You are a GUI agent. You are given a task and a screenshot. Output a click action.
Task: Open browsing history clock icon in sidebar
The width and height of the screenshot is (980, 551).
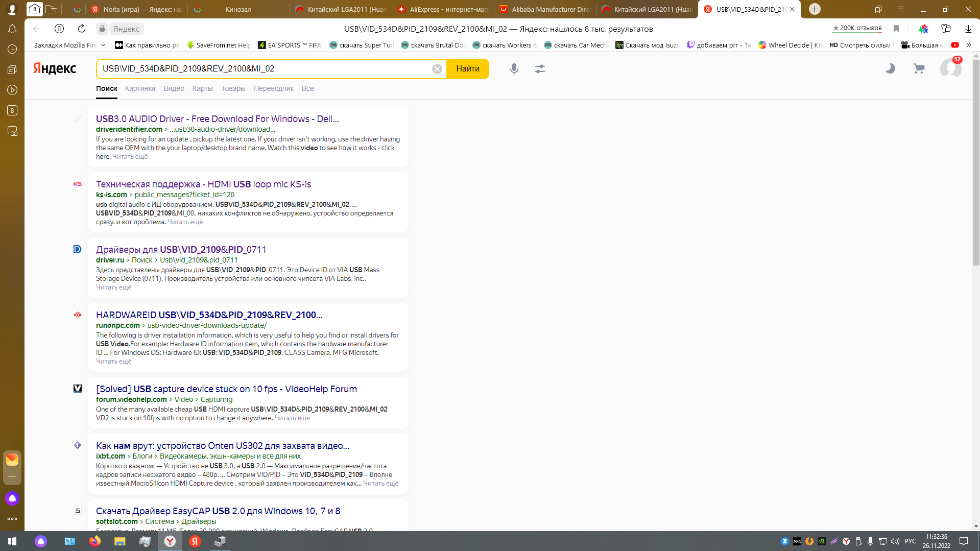coord(12,49)
